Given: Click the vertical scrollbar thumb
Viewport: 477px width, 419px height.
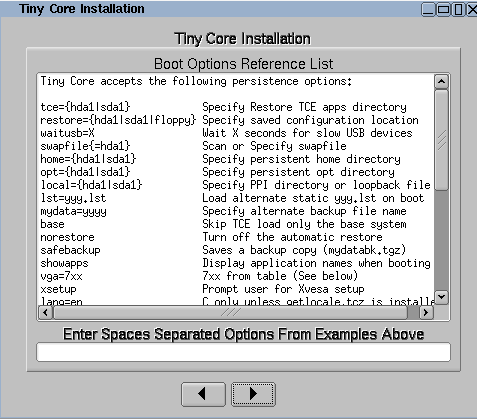Looking at the screenshot, I should (x=441, y=140).
